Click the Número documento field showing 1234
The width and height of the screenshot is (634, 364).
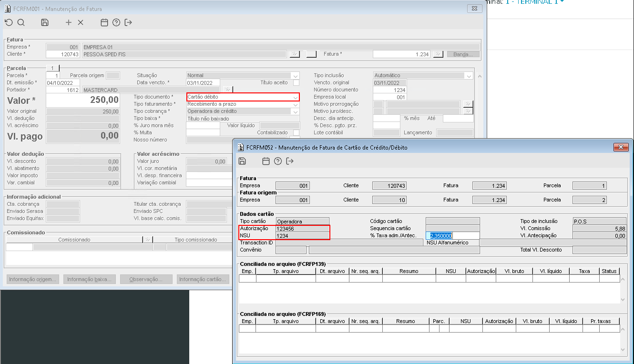coord(389,90)
